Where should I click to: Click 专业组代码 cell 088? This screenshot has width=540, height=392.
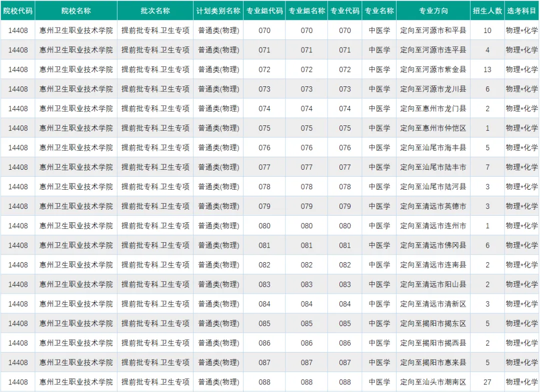coord(264,382)
